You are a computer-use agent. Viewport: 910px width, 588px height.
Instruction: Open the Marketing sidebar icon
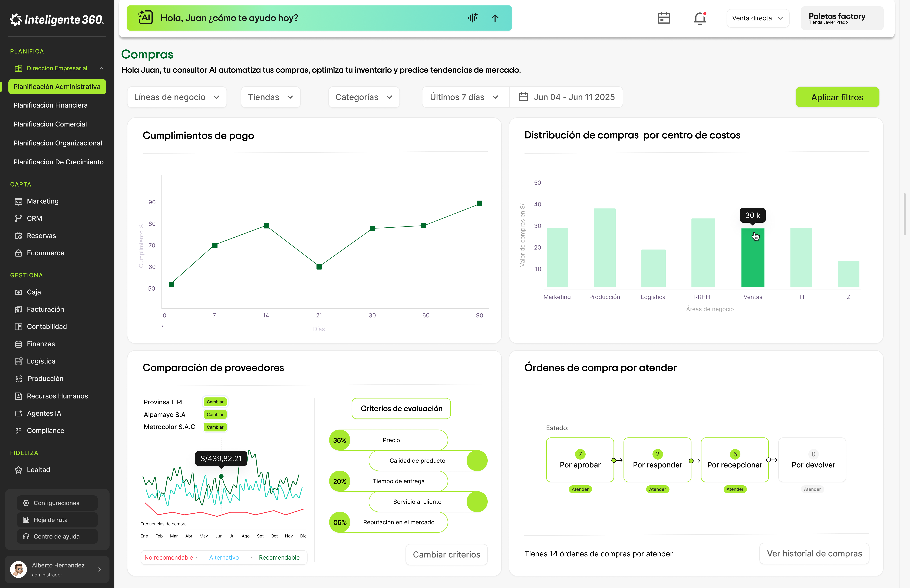pyautogui.click(x=18, y=201)
